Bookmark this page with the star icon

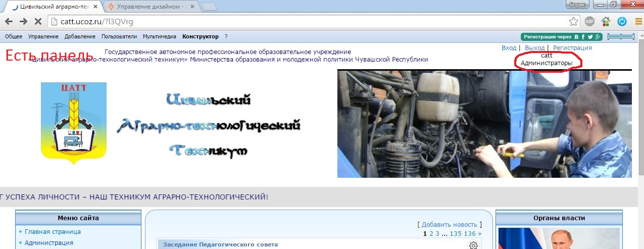pos(573,22)
